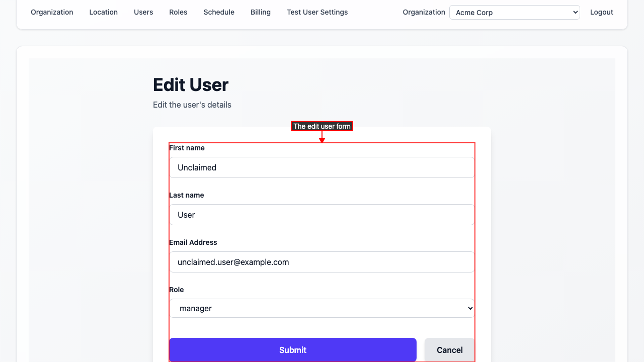
Task: View the Schedule page
Action: click(x=219, y=12)
